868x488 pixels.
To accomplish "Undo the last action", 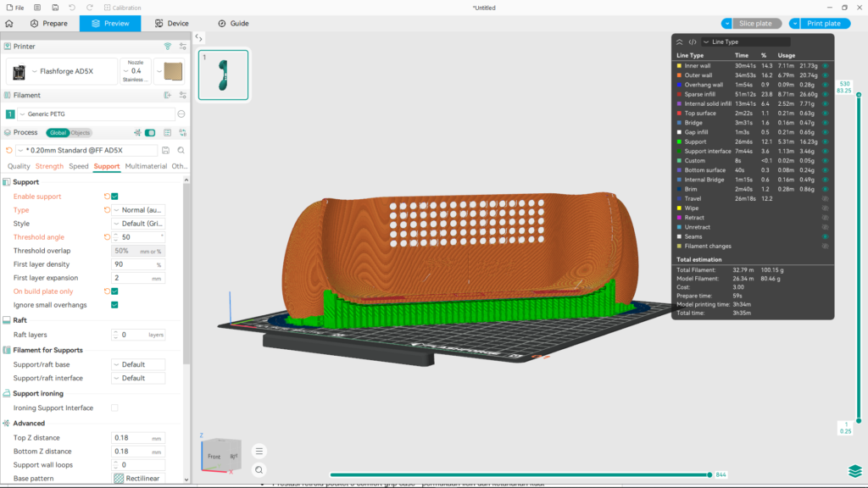I will (72, 8).
